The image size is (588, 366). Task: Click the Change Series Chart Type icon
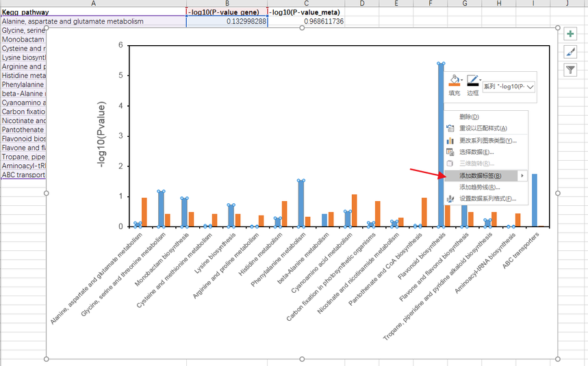click(x=450, y=141)
